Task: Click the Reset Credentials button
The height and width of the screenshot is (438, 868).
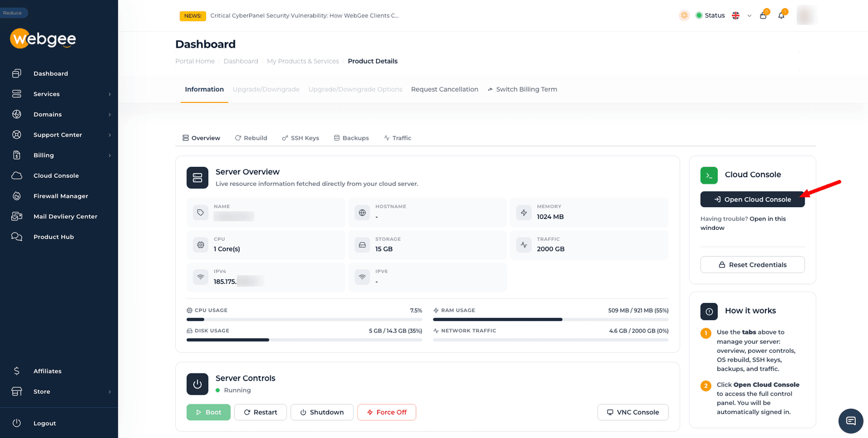Action: [752, 265]
